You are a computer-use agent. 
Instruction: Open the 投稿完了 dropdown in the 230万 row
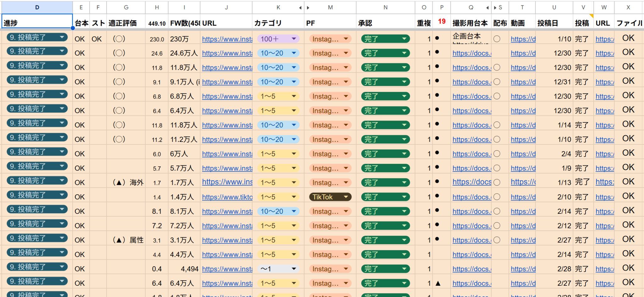(x=62, y=37)
